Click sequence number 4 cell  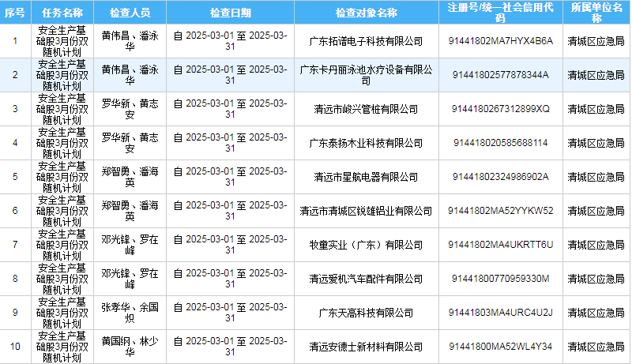click(x=15, y=143)
